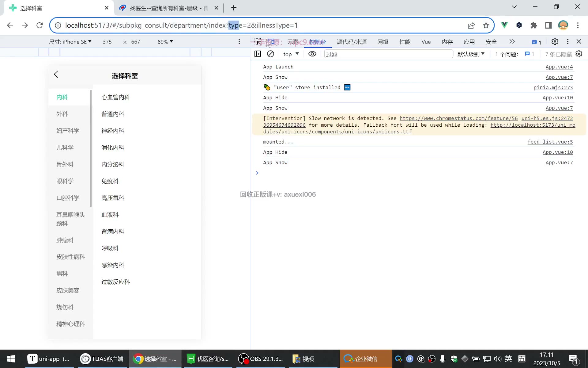Open pinia.mjs:273 source link

click(553, 87)
